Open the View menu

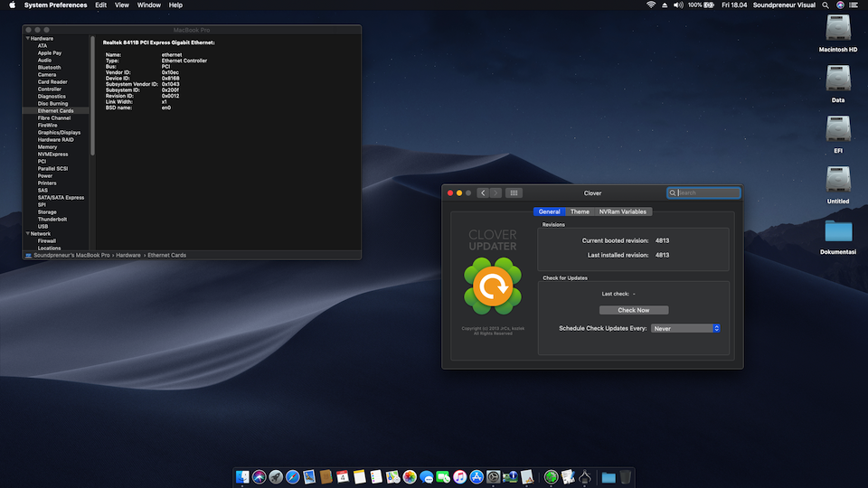point(122,5)
